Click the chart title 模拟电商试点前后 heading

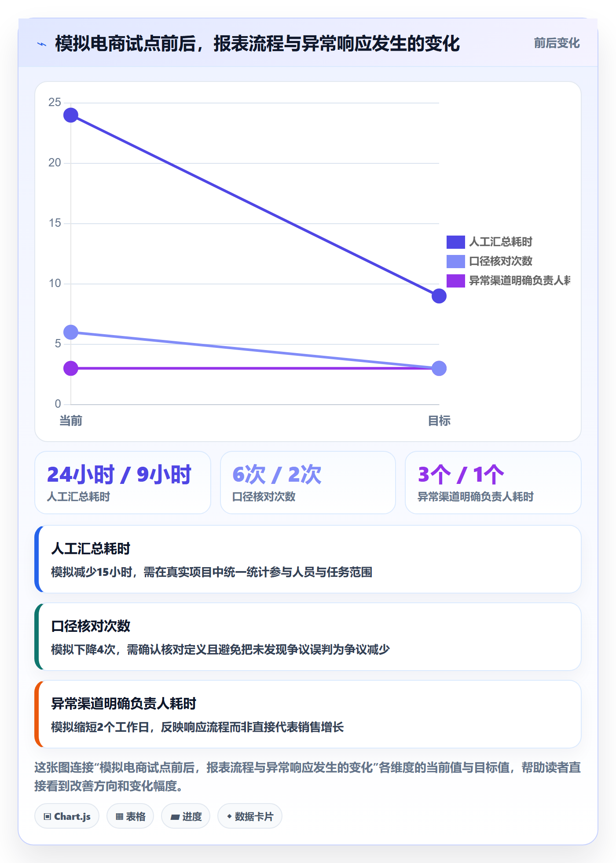coord(257,44)
